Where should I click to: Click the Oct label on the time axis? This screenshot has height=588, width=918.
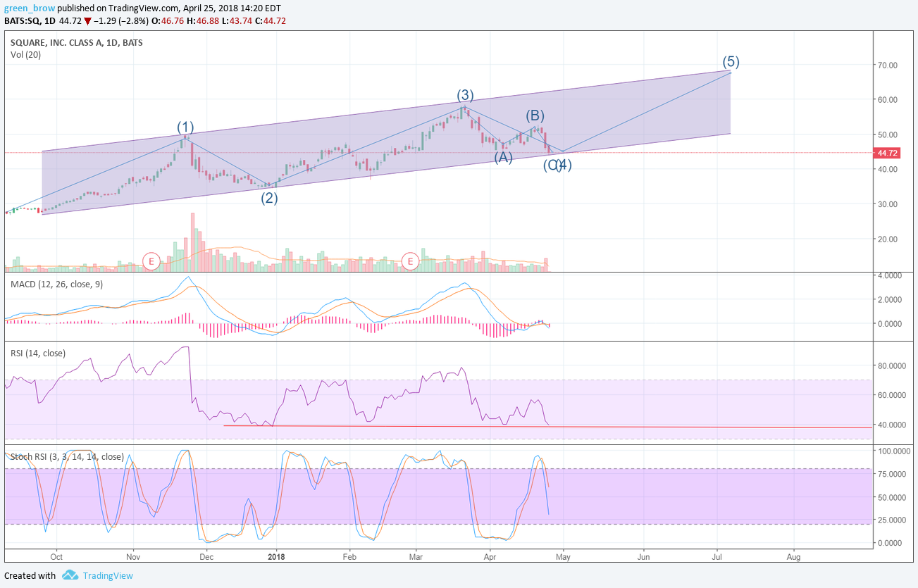click(x=56, y=556)
